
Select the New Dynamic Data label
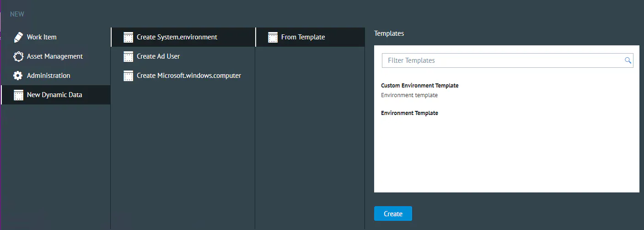(x=54, y=95)
